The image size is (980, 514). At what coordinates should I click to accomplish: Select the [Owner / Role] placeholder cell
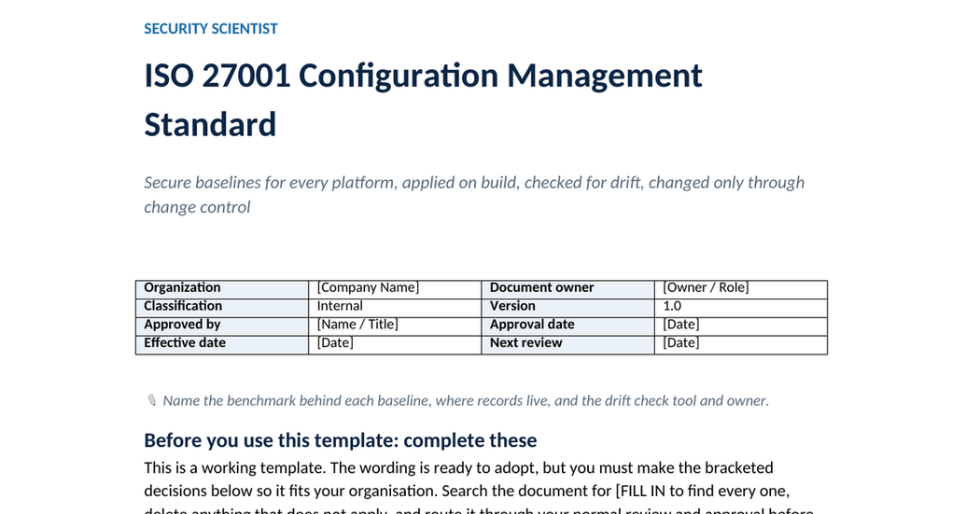pos(741,290)
